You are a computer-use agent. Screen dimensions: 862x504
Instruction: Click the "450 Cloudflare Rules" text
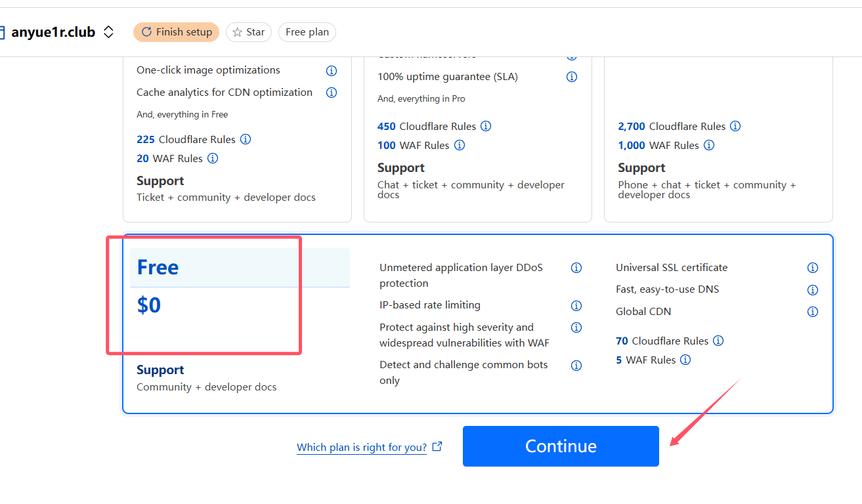427,126
